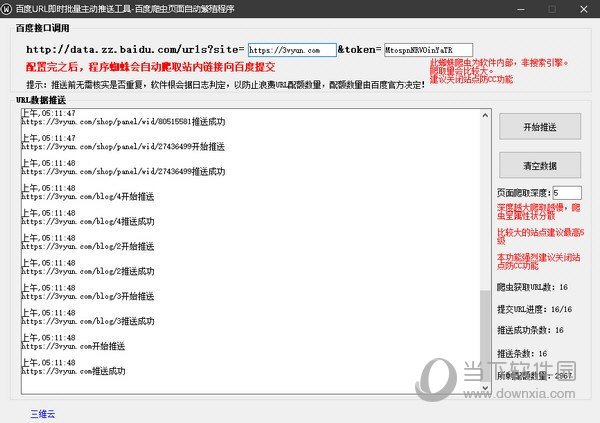Minimize the Baidu URL push tool window
600x423 pixels.
click(520, 9)
